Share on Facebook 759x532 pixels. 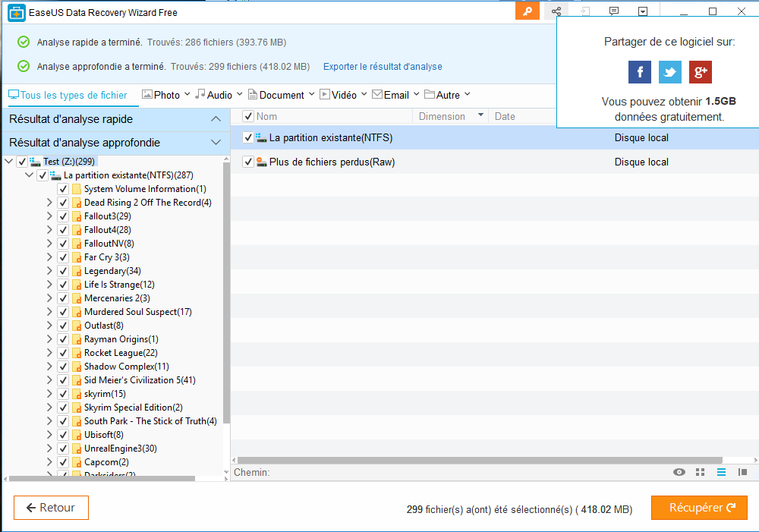(x=639, y=72)
